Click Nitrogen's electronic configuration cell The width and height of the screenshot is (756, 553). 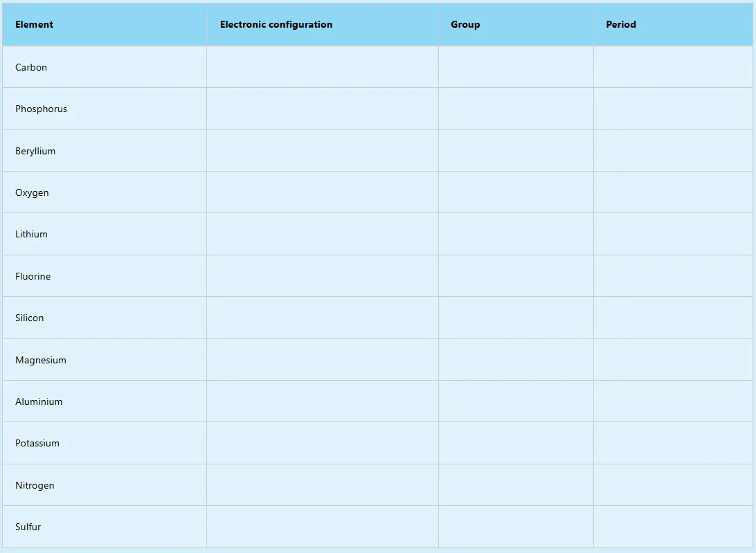(x=323, y=485)
